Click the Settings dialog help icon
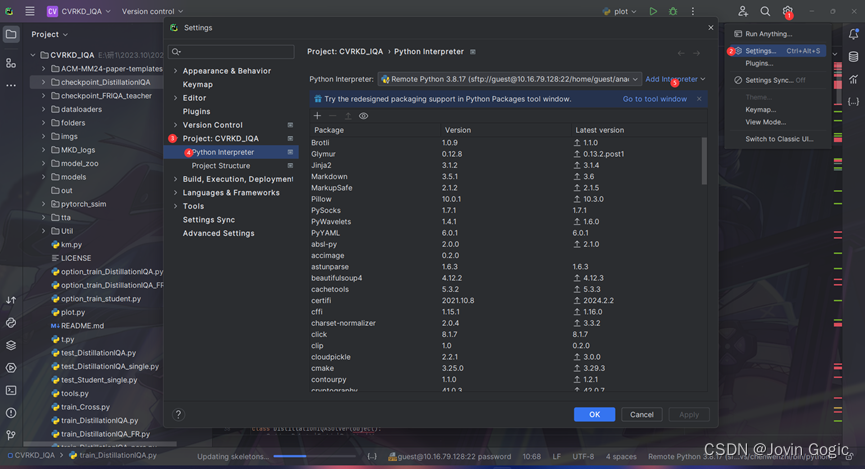The image size is (865, 469). coord(178,414)
